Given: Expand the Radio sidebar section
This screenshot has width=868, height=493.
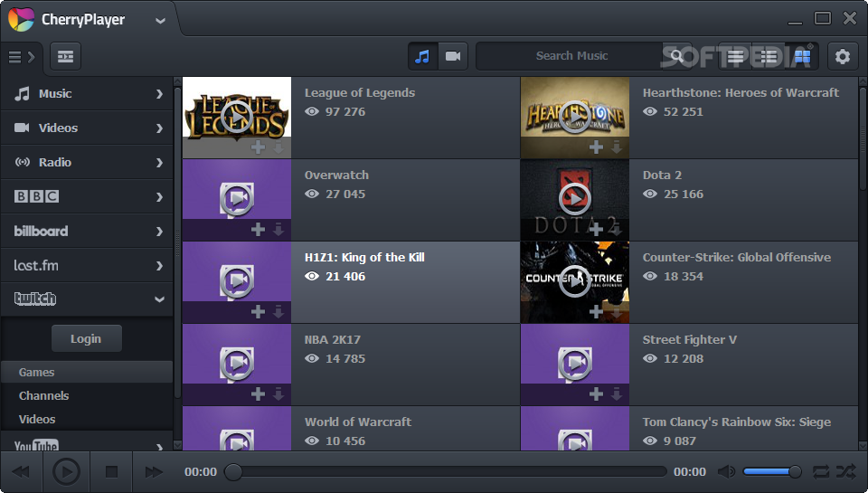Looking at the screenshot, I should [87, 162].
